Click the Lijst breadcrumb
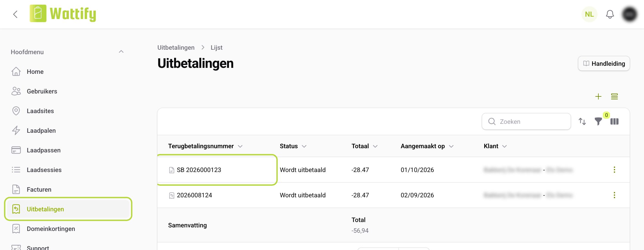This screenshot has height=250, width=644. (216, 48)
